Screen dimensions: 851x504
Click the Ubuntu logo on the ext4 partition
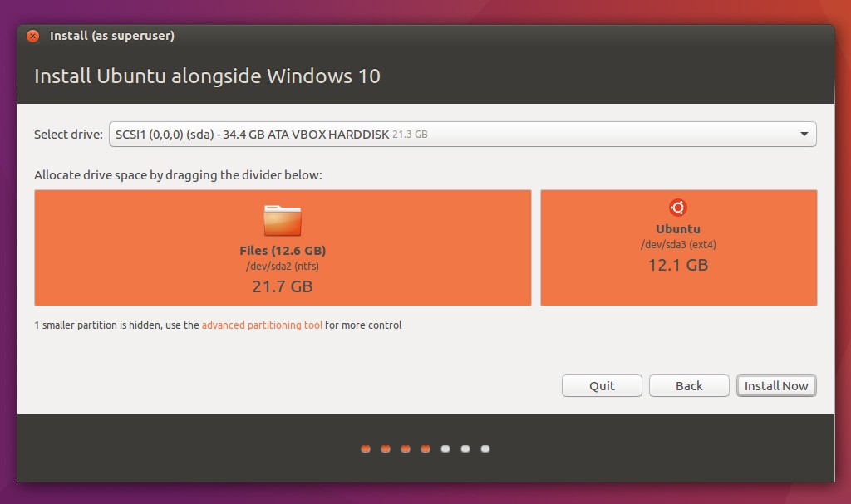click(x=678, y=208)
